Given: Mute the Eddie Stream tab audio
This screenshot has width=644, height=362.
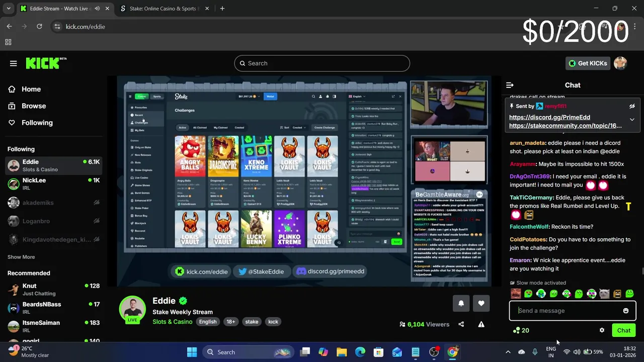Looking at the screenshot, I should point(97,9).
